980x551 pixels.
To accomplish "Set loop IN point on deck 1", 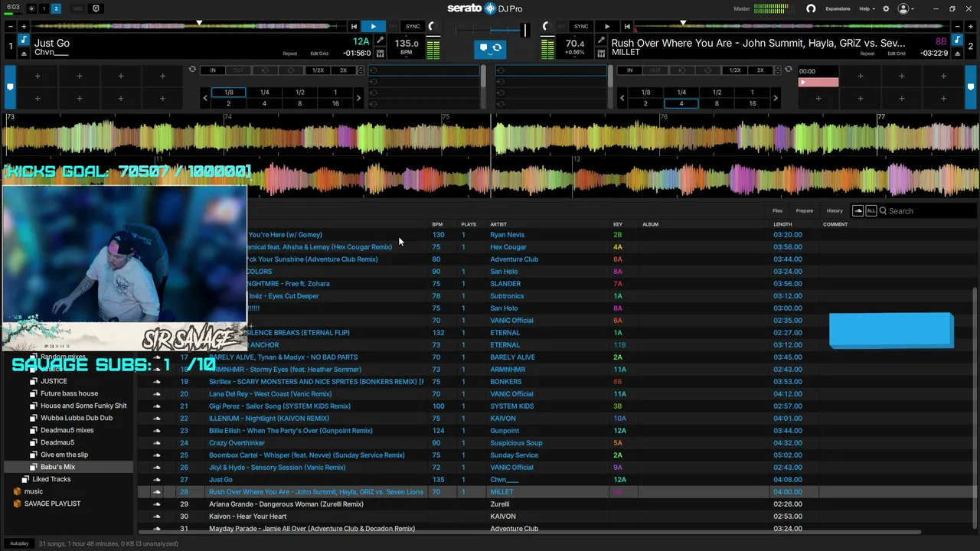I will coord(213,70).
